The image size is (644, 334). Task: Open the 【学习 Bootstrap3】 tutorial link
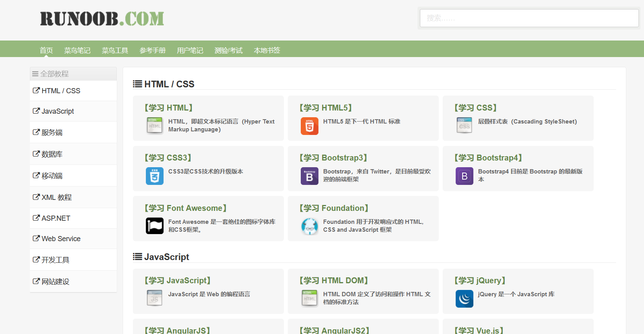[333, 158]
